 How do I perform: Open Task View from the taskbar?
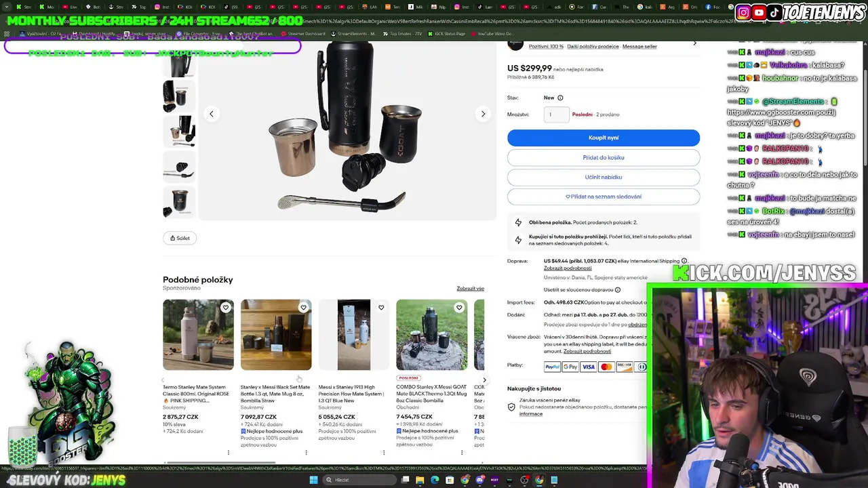click(x=405, y=480)
